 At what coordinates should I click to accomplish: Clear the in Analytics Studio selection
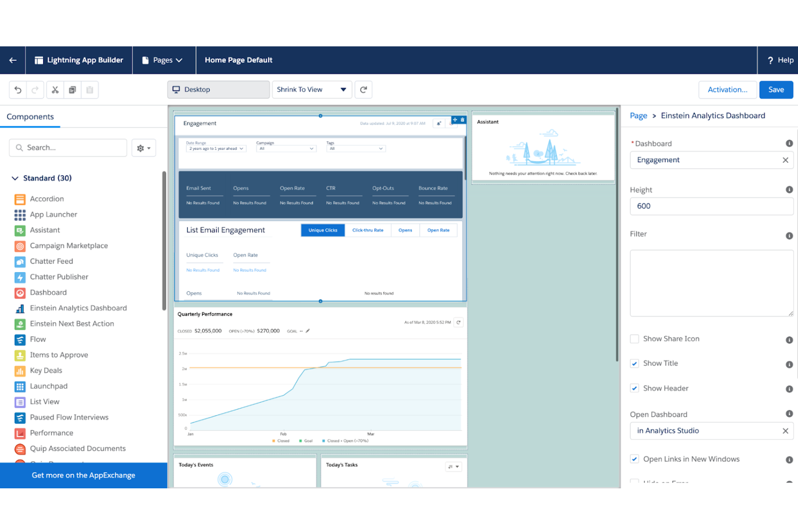[x=785, y=431]
